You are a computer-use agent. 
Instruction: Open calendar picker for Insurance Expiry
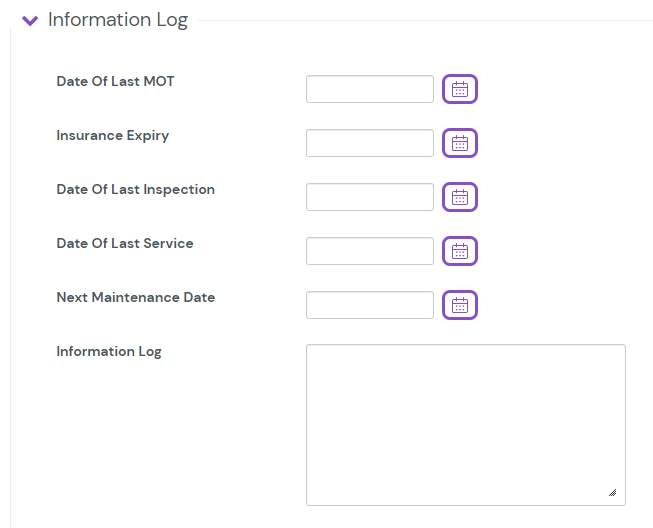point(460,143)
